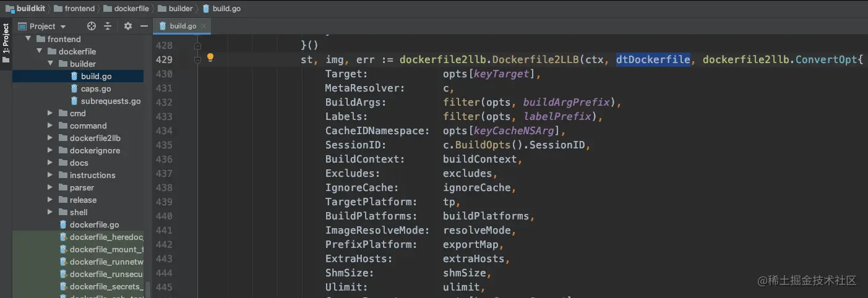Click labelPrefix on line 433

[557, 116]
